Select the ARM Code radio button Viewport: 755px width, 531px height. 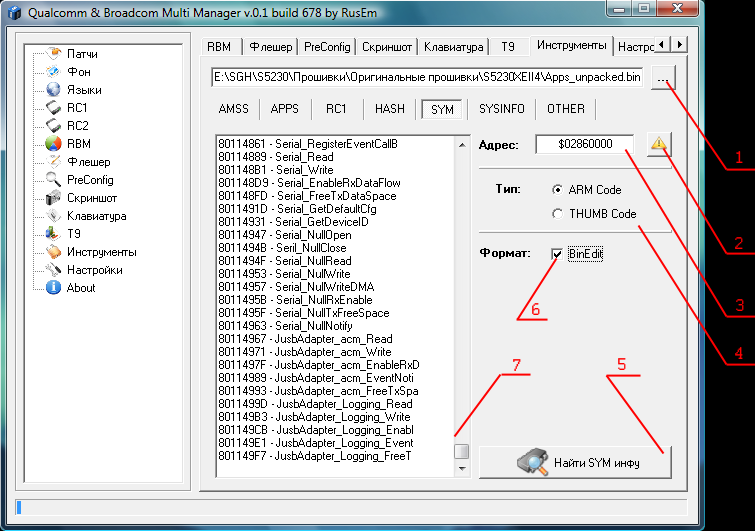[557, 190]
